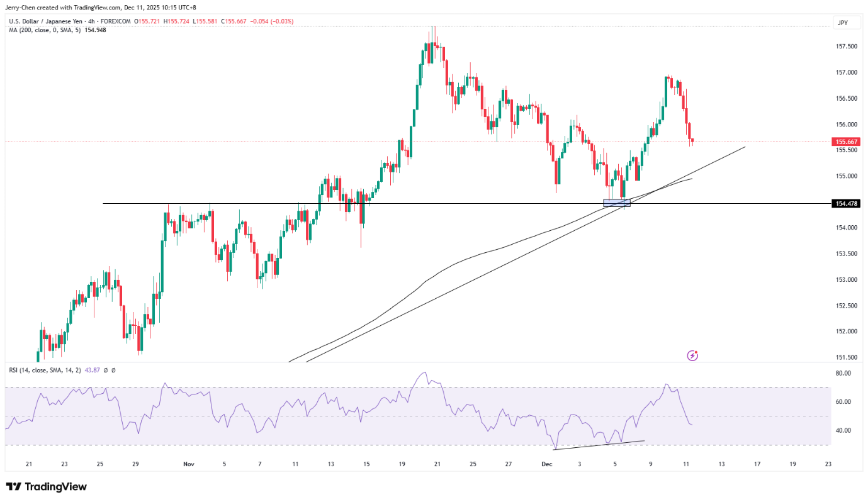Select the RSI divergence trendline in lower pane
This screenshot has width=868, height=502.
[598, 445]
